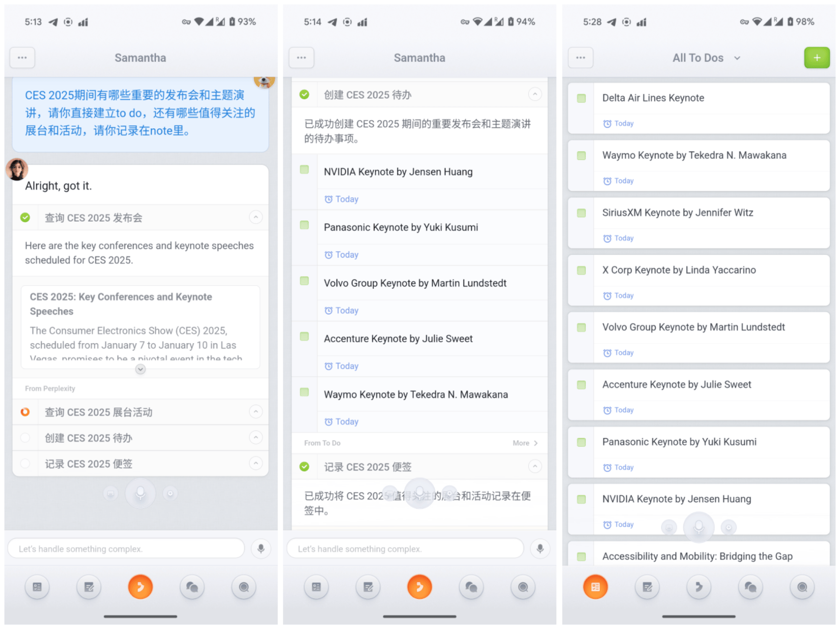
Task: Open the Panasonic Keynote by Yuki Kusumi to-do in All To Dos
Action: (x=699, y=452)
